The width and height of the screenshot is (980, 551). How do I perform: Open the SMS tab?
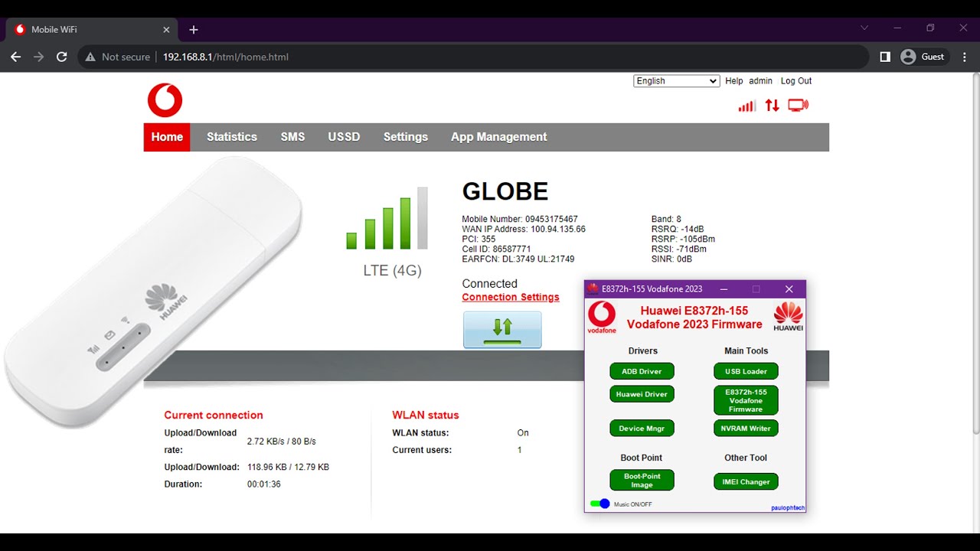pos(292,137)
